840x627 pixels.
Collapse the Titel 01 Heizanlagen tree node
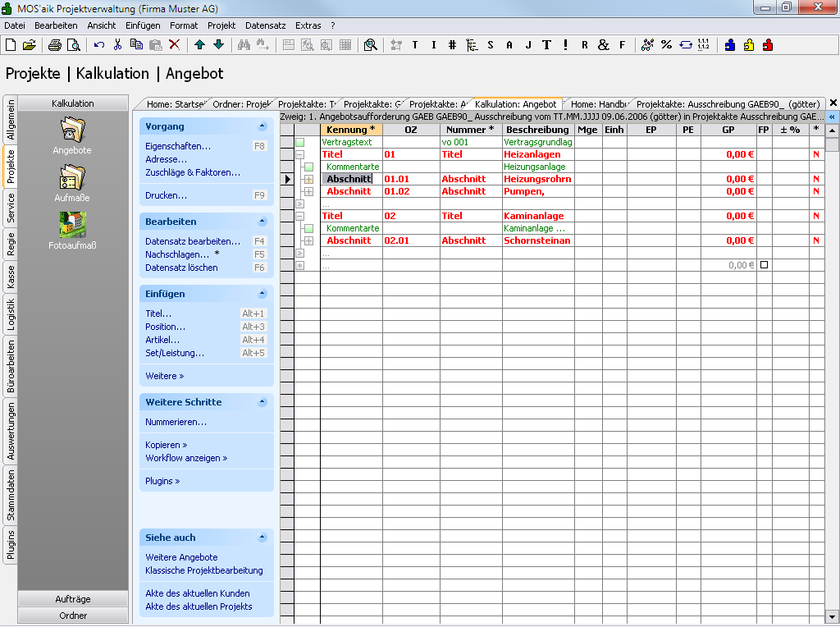(x=300, y=154)
